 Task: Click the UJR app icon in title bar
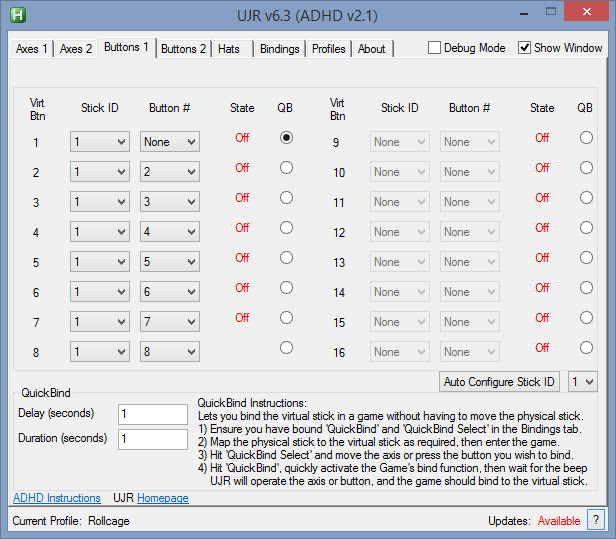[17, 14]
